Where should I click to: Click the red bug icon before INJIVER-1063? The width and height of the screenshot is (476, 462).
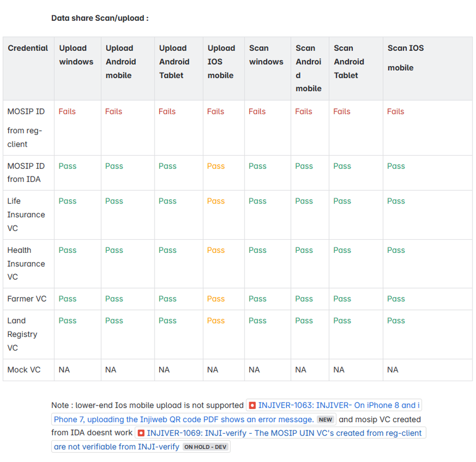(252, 406)
